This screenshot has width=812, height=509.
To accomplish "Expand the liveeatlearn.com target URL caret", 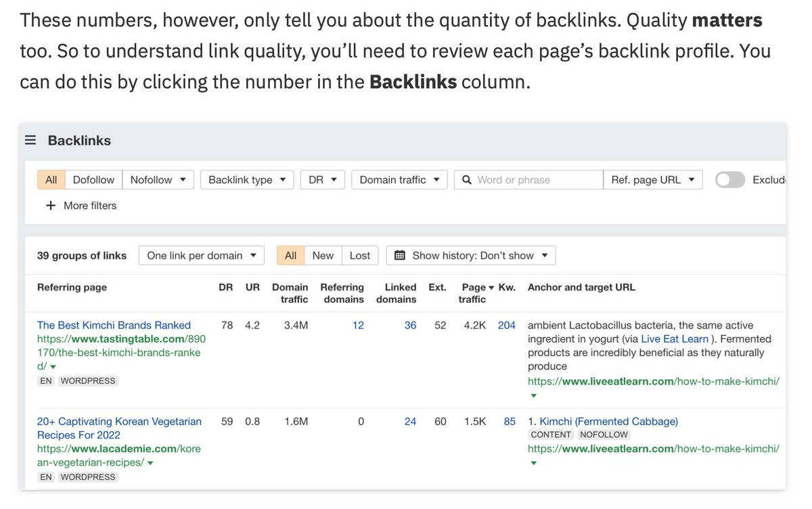I will (533, 395).
